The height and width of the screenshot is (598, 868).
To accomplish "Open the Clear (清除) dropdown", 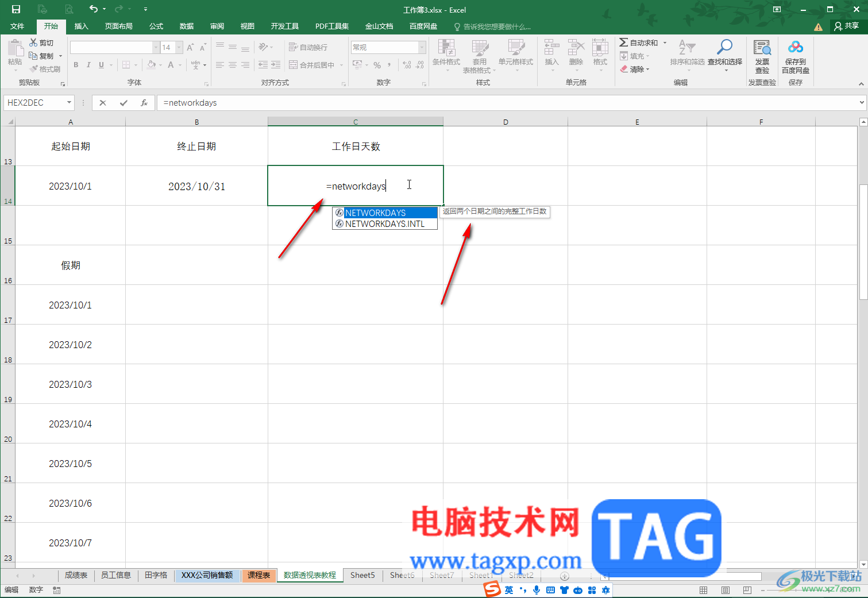I will coord(635,69).
